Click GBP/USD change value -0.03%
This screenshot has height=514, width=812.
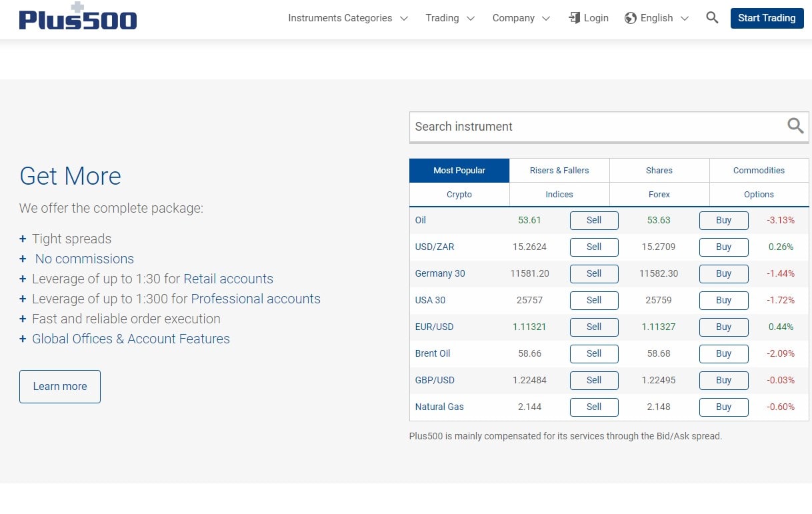(x=781, y=380)
